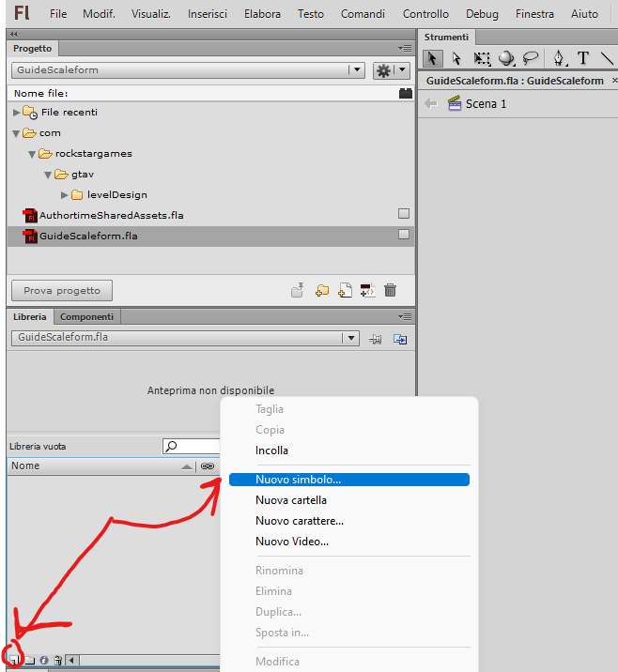Viewport: 618px width, 672px height.
Task: Switch to the Componenti tab
Action: click(86, 316)
